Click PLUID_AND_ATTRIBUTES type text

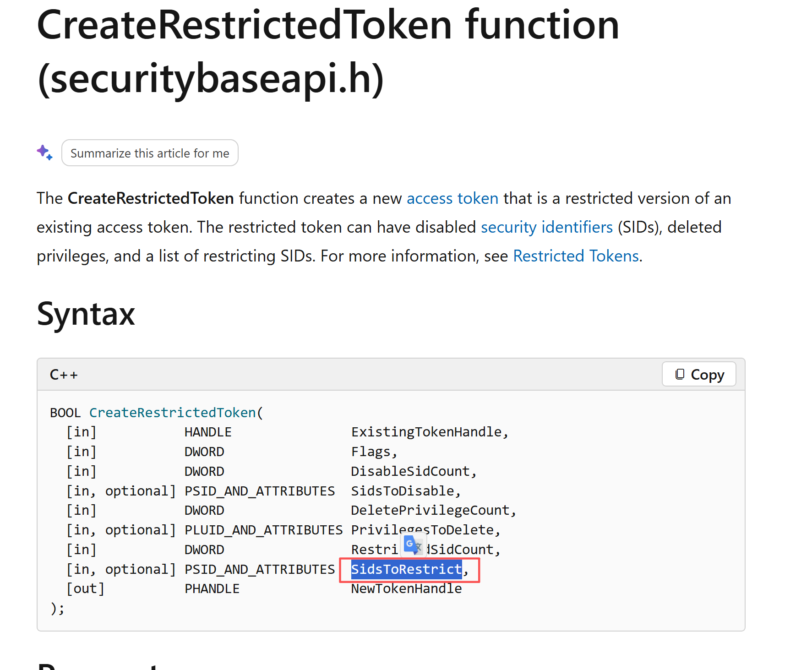[264, 530]
